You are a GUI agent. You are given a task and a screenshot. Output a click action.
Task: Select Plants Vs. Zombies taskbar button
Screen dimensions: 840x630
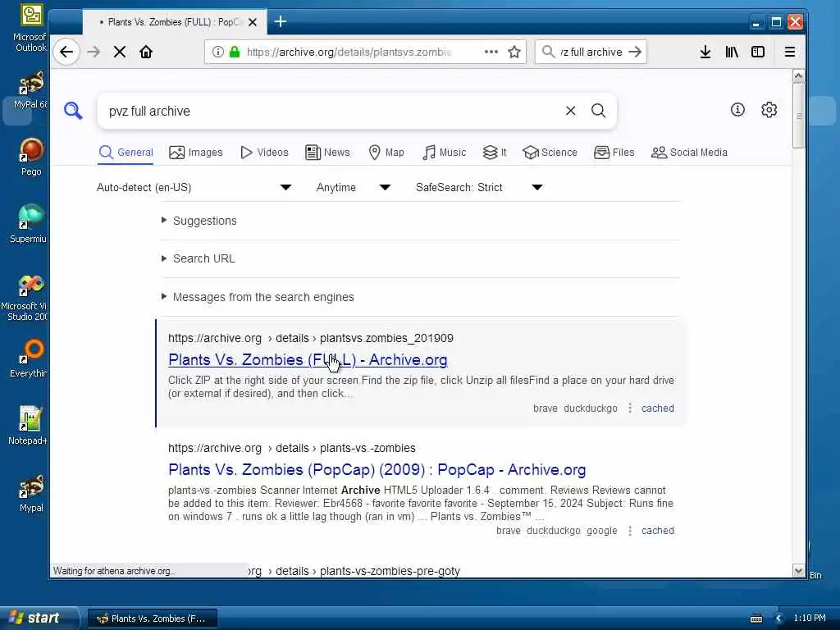[152, 619]
